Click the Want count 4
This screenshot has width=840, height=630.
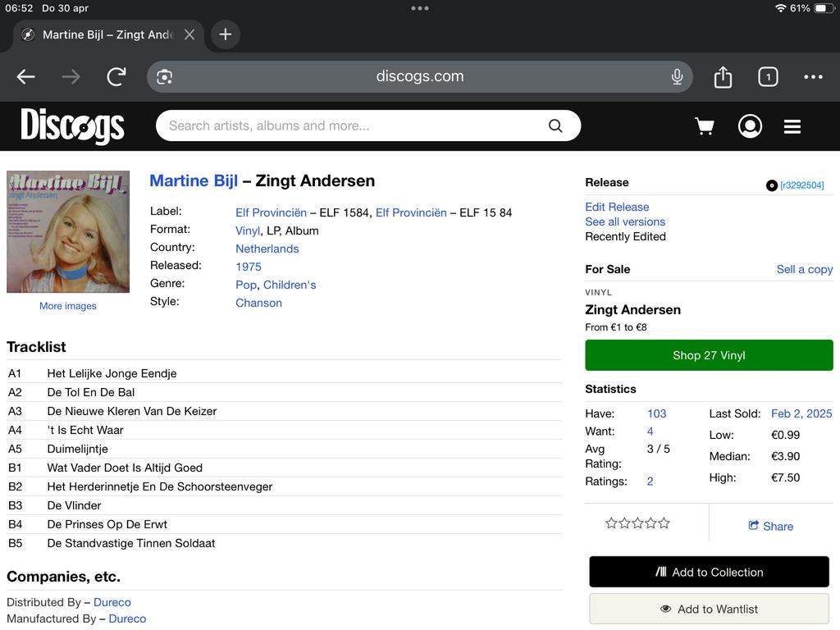(x=651, y=431)
